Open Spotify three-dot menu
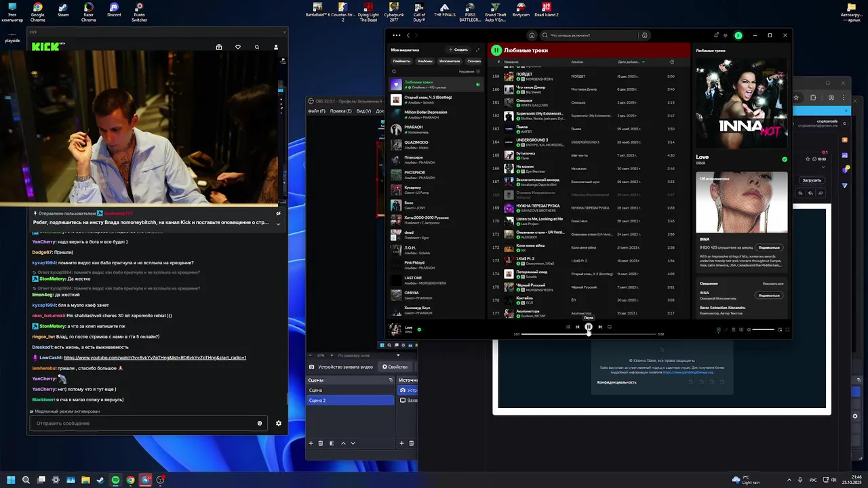868x488 pixels. tap(397, 35)
